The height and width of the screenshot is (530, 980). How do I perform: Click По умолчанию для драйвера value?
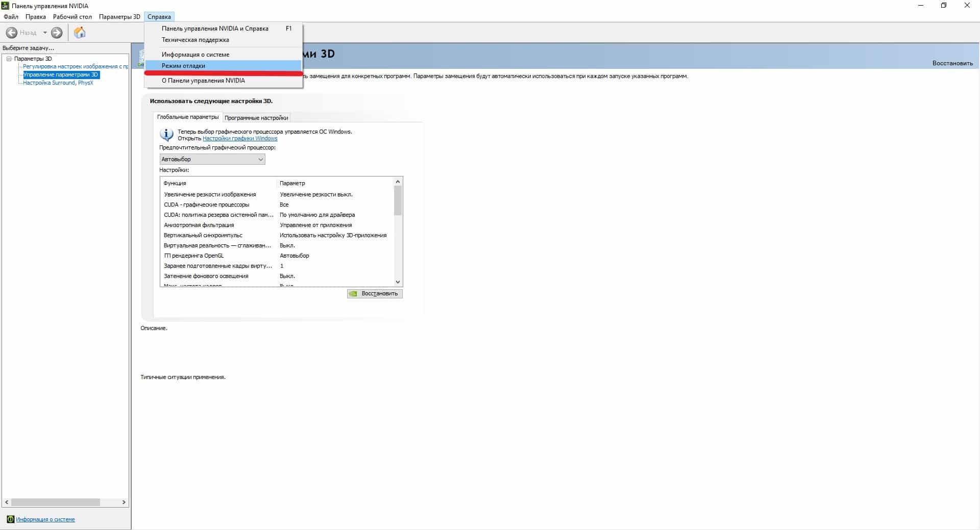coord(317,215)
